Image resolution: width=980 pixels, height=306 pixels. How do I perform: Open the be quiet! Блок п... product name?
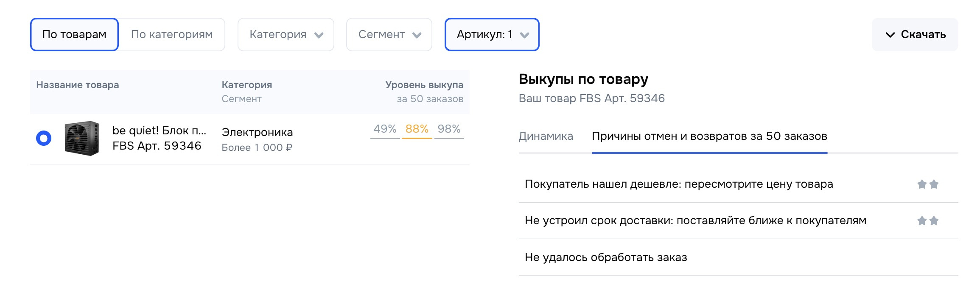click(159, 131)
